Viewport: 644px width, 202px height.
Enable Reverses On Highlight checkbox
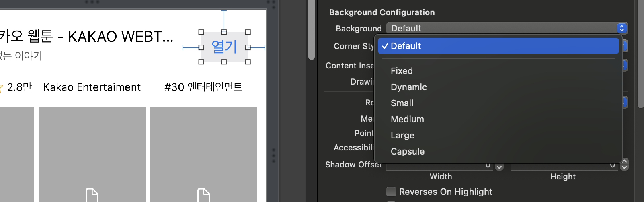pyautogui.click(x=391, y=192)
